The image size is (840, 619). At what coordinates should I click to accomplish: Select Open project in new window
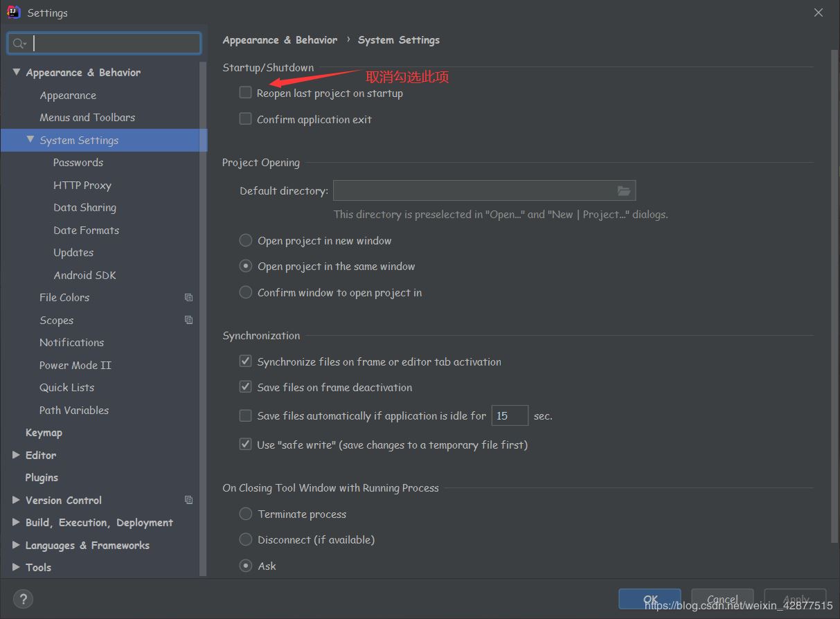(246, 241)
